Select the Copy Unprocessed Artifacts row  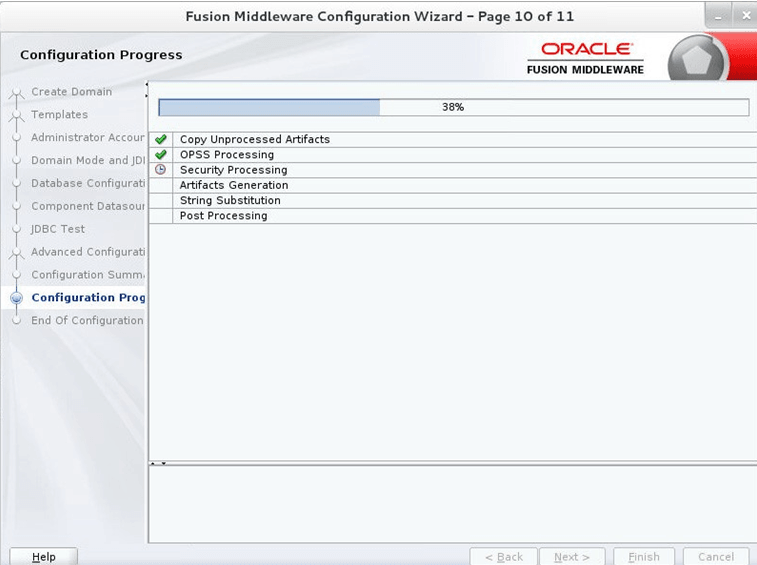pos(453,140)
